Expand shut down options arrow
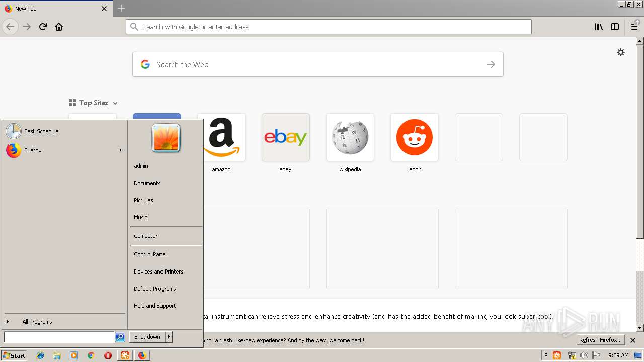This screenshot has height=362, width=644. click(169, 337)
